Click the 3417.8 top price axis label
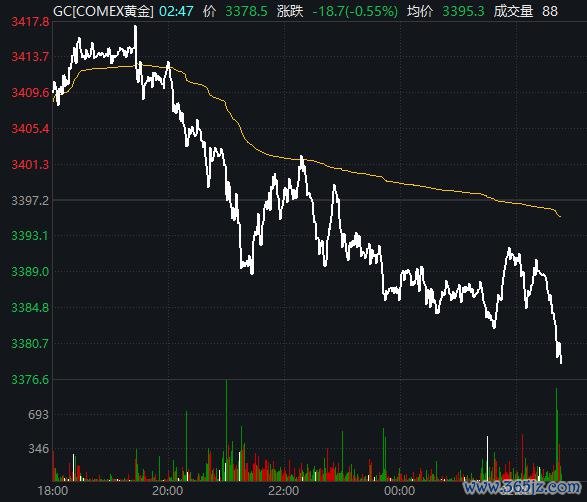 pyautogui.click(x=30, y=22)
